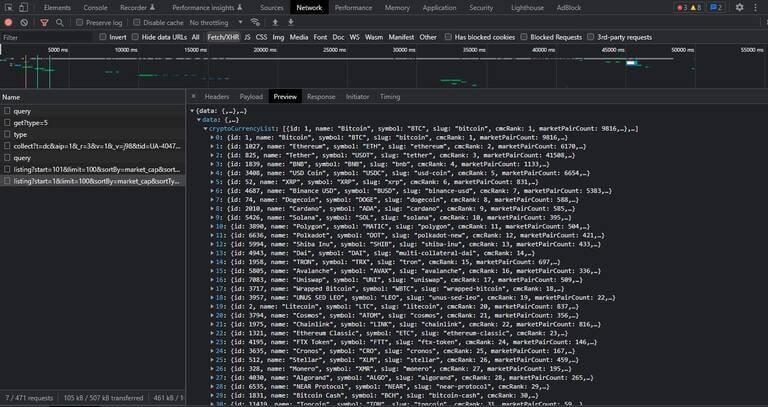Check Has blocked cookies checkbox
The image size is (768, 407).
pos(448,37)
